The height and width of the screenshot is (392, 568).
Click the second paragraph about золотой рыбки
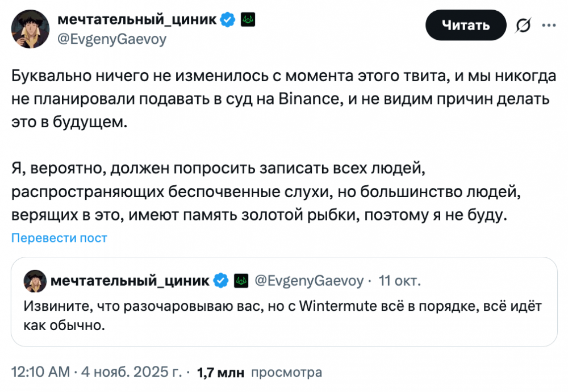pos(265,192)
